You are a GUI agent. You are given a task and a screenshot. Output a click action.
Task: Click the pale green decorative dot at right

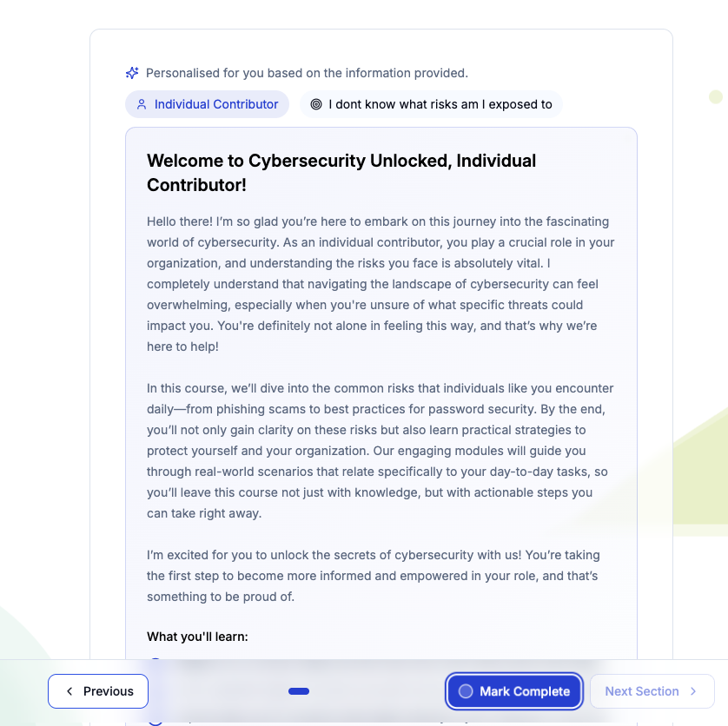click(x=716, y=96)
